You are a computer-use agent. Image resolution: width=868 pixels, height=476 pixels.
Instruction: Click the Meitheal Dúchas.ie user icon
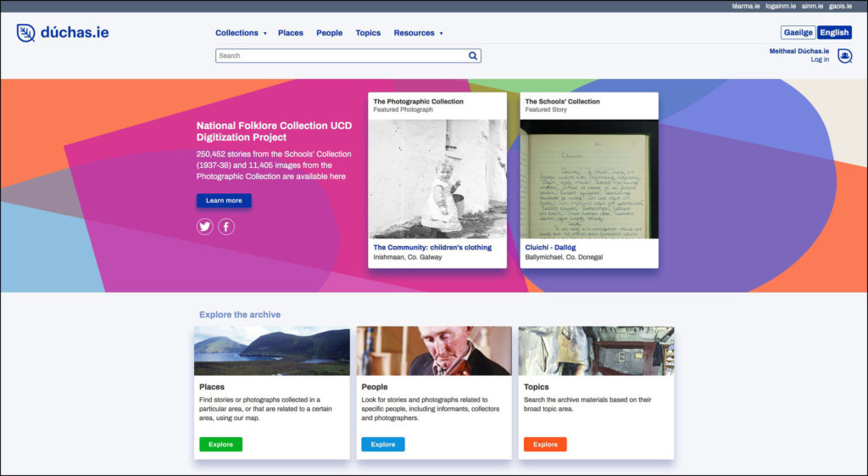pos(844,56)
